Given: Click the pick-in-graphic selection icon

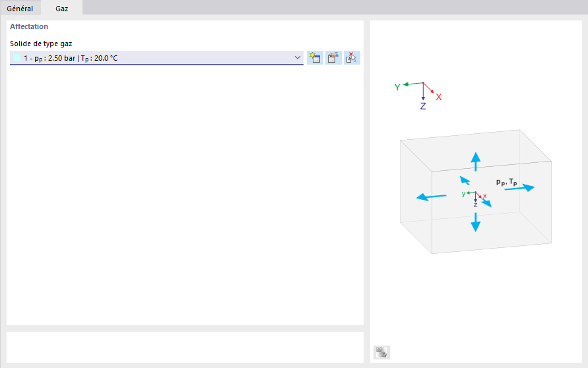Looking at the screenshot, I should point(352,58).
